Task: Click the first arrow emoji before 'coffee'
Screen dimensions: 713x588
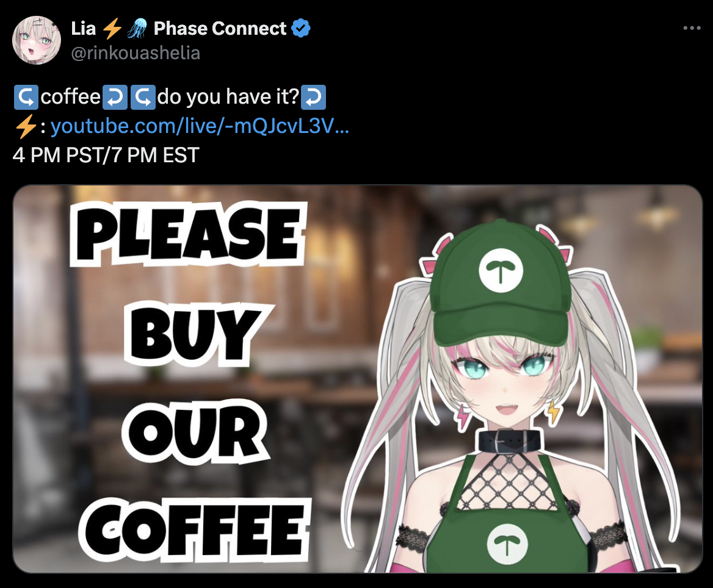Action: [26, 97]
